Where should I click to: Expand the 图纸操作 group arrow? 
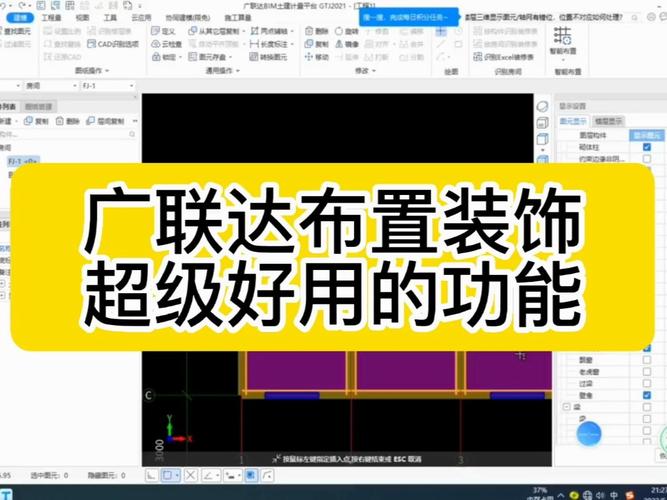point(107,71)
